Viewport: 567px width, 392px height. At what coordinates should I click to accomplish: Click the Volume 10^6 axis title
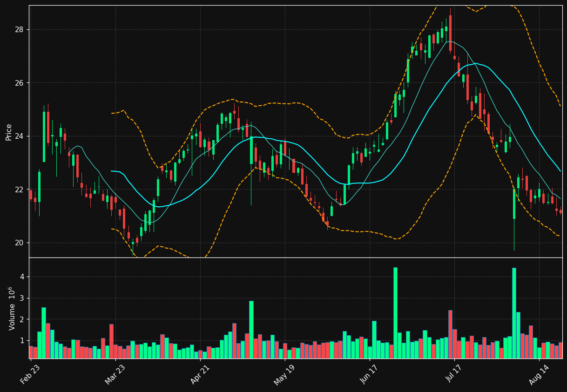pyautogui.click(x=11, y=308)
